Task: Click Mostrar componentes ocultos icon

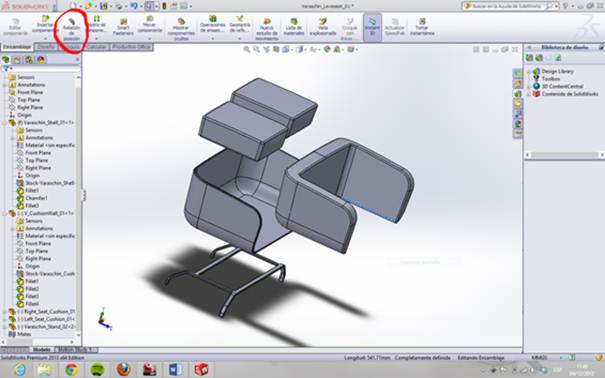Action: (181, 29)
